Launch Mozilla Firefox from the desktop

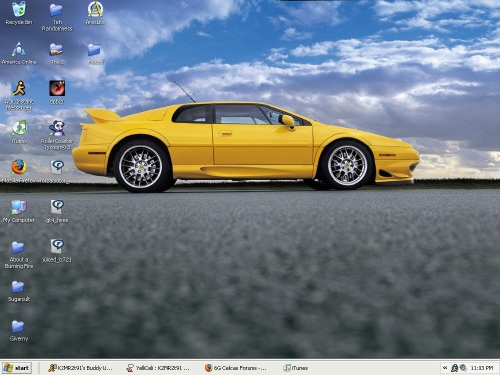tap(19, 171)
